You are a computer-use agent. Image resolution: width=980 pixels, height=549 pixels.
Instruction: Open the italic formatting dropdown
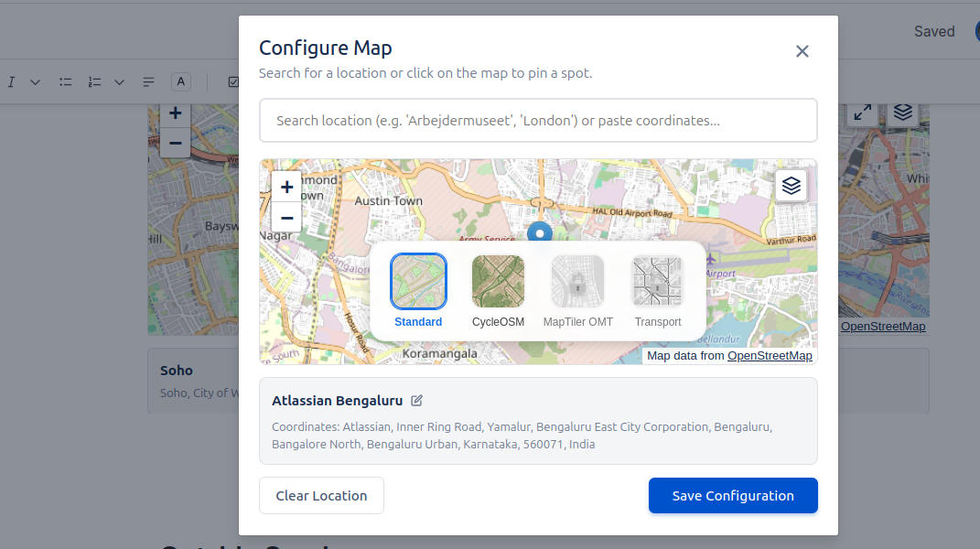(x=36, y=81)
